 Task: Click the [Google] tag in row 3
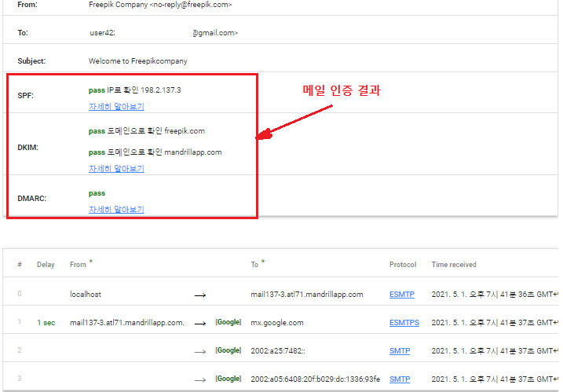tap(228, 379)
